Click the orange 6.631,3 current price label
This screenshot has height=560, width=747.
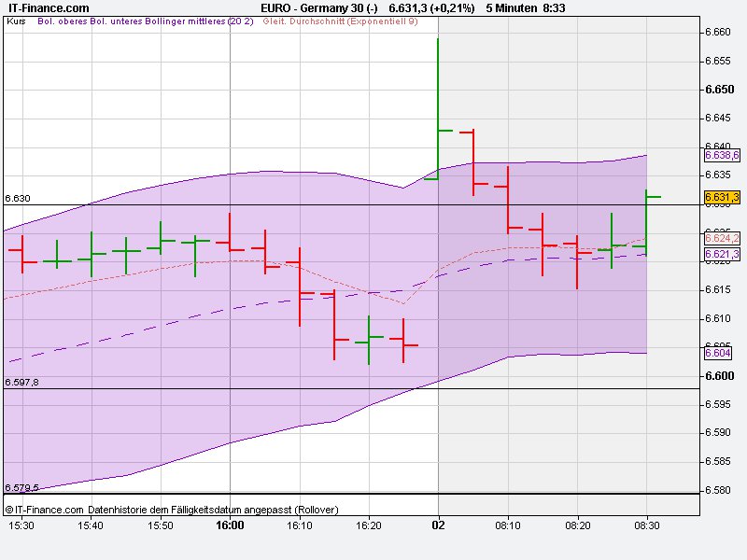point(721,196)
